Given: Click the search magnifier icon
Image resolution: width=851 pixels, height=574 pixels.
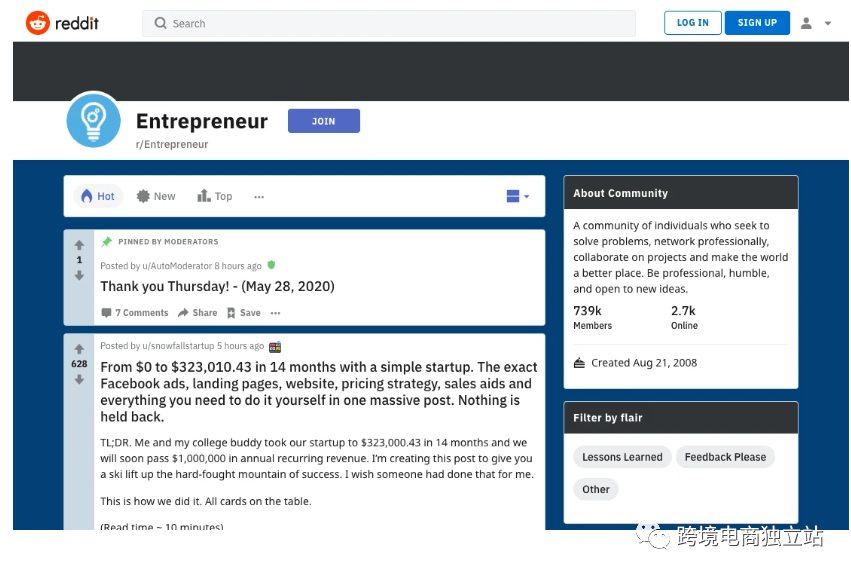Looking at the screenshot, I should 160,23.
